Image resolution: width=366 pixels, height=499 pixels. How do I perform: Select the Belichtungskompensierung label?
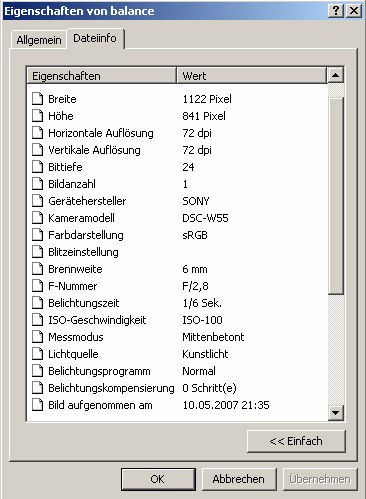click(x=111, y=388)
